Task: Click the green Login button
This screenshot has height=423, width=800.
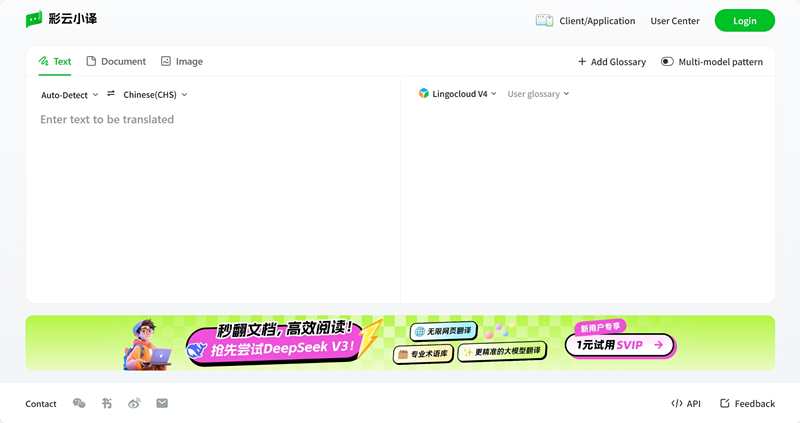Action: pyautogui.click(x=744, y=20)
